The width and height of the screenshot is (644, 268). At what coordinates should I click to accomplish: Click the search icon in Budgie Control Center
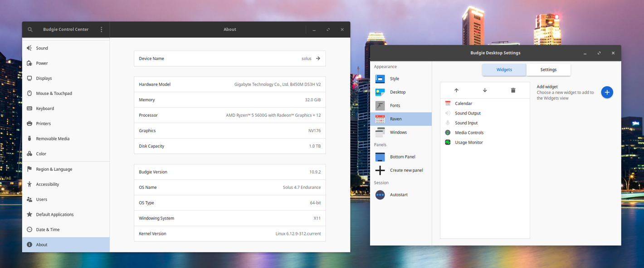pos(30,30)
